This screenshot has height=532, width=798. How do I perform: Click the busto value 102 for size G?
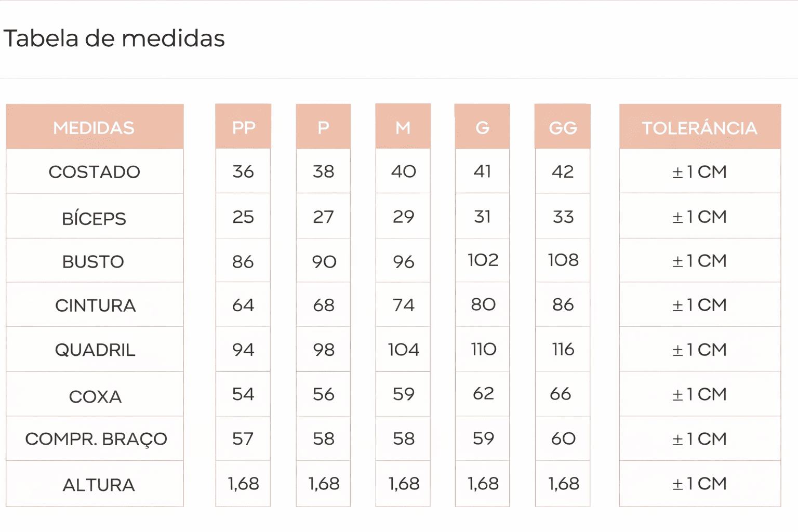point(483,260)
